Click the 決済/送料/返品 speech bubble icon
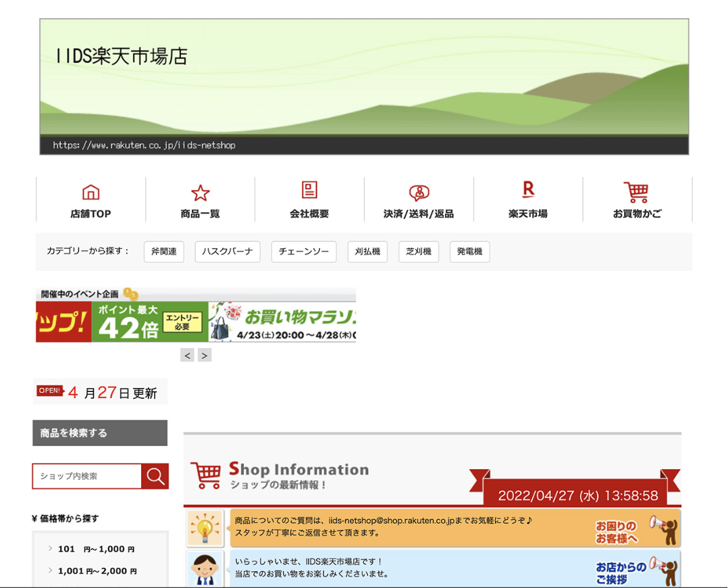Screen dimensions: 728x588 (x=419, y=193)
